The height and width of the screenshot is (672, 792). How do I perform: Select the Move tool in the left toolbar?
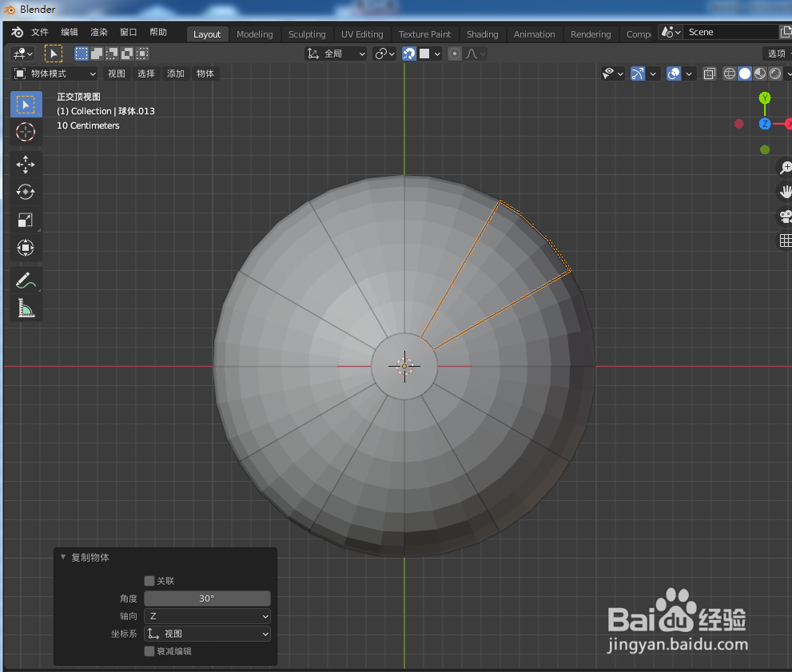pyautogui.click(x=25, y=164)
